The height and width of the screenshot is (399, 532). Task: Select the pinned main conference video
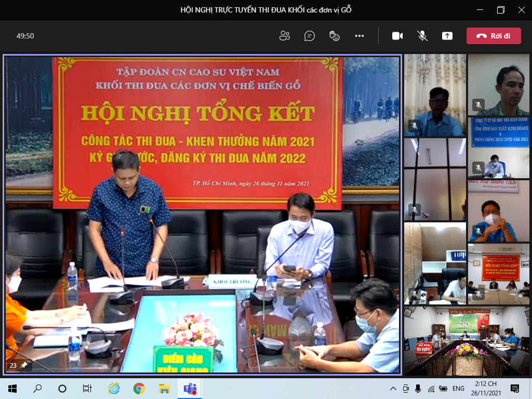203,215
